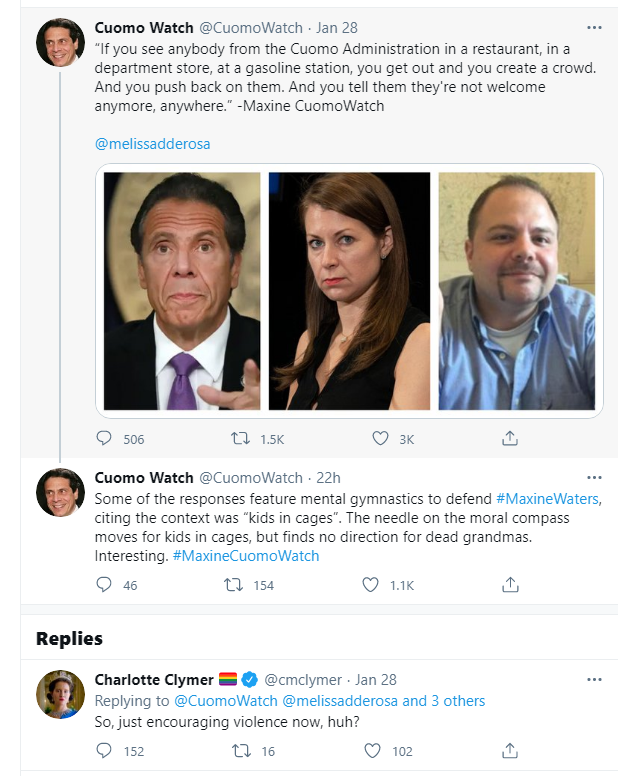Image resolution: width=618 pixels, height=776 pixels.
Task: Like Charlotte Clymer's reply
Action: pyautogui.click(x=373, y=751)
